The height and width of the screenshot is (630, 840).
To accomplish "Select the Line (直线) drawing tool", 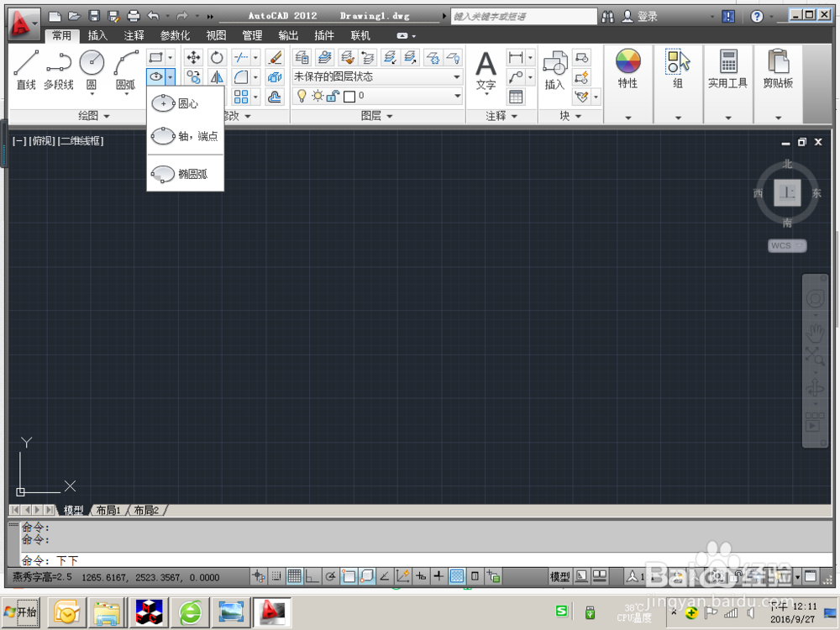I will tap(26, 70).
